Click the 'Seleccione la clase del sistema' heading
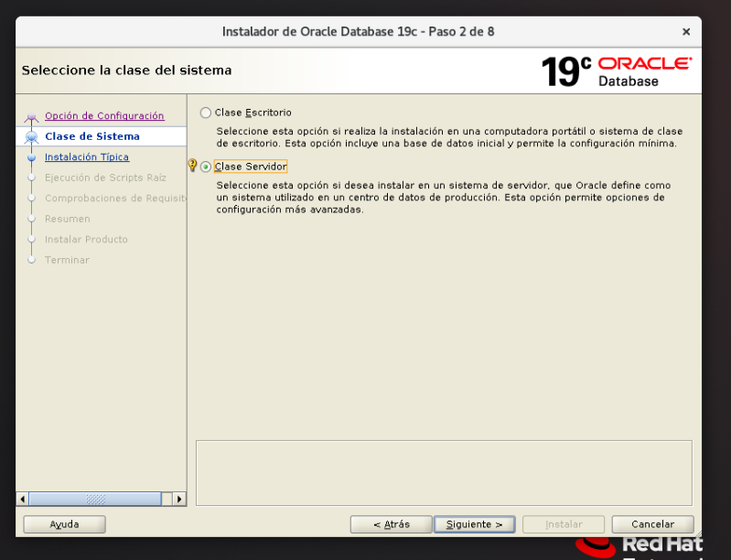731x560 pixels. point(126,70)
